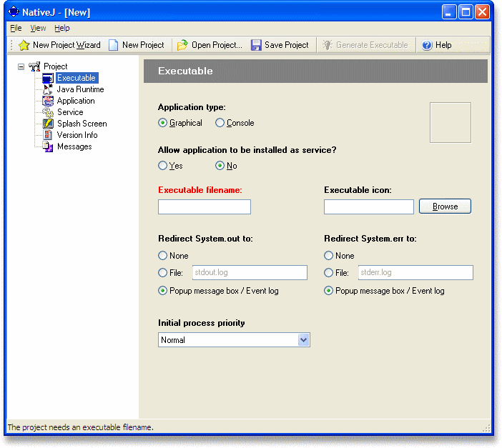Click the stderr.log file field

click(x=415, y=273)
